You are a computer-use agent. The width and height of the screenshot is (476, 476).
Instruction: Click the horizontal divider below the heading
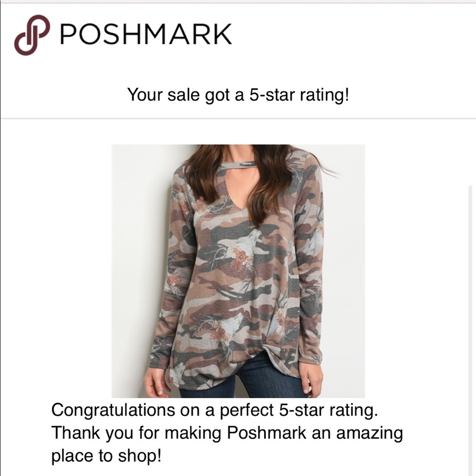tap(238, 118)
